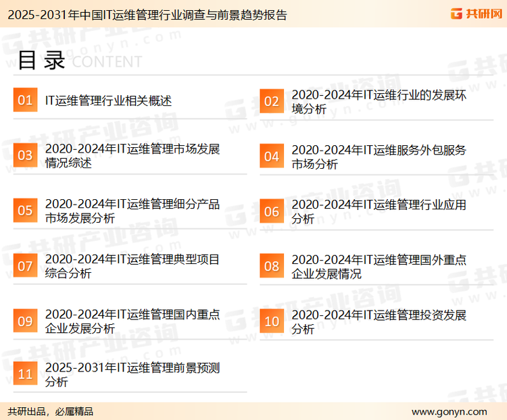This screenshot has width=507, height=420.
Task: Click the 共研网 logo at top right
Action: pyautogui.click(x=477, y=14)
